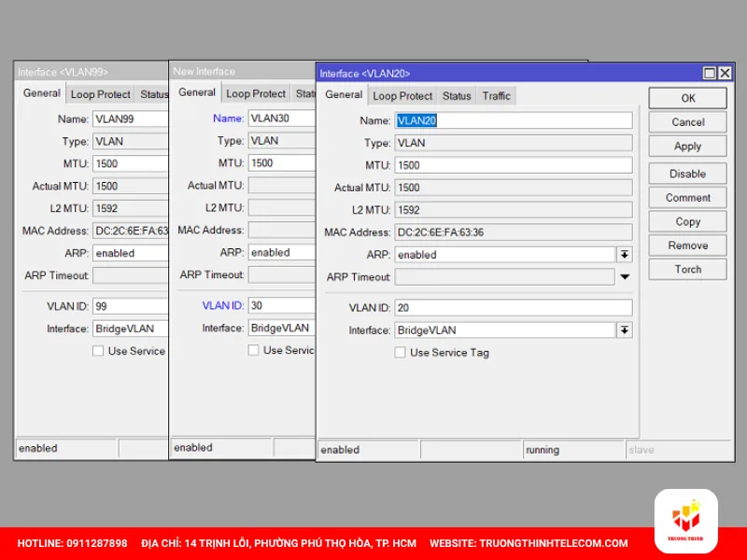Click the Name field containing VLAN30
The image size is (747, 560).
(x=281, y=119)
